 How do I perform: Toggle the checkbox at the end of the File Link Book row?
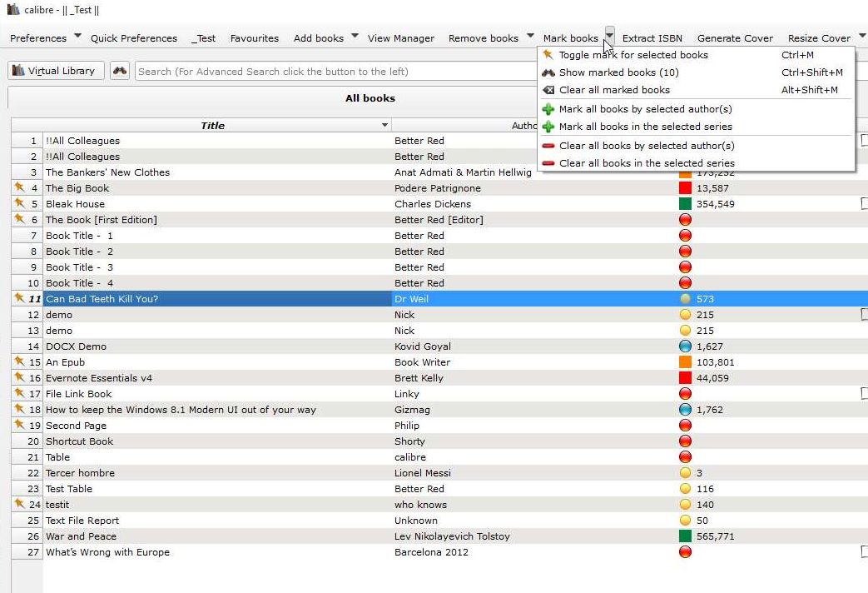(864, 393)
